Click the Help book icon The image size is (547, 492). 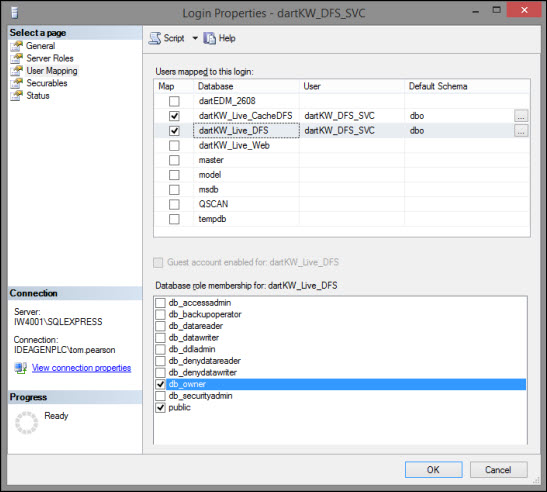point(209,38)
